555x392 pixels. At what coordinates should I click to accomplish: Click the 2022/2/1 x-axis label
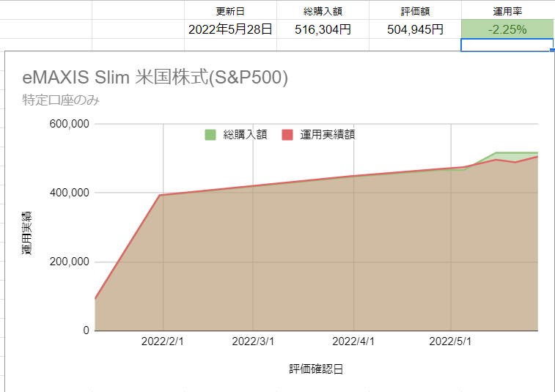pyautogui.click(x=163, y=341)
